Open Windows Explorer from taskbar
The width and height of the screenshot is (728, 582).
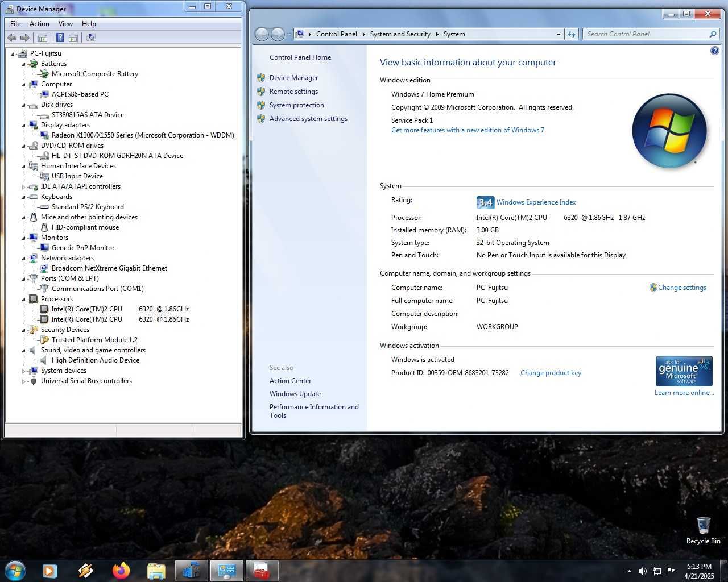tap(156, 571)
